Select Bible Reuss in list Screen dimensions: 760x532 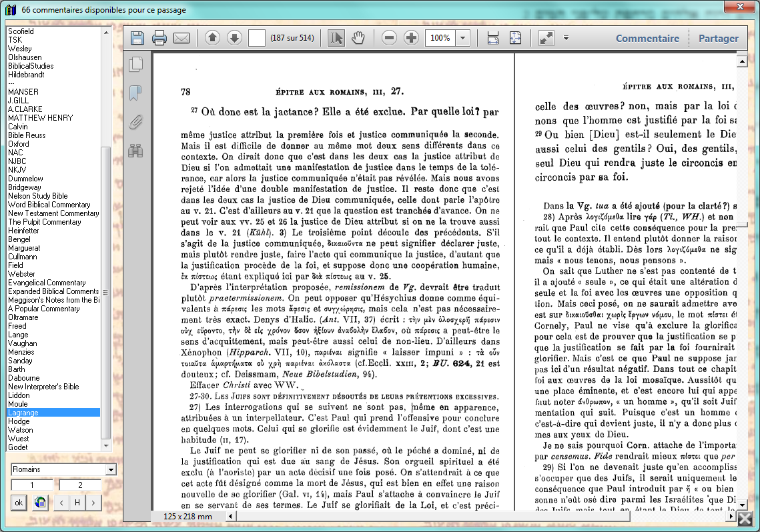click(x=27, y=135)
